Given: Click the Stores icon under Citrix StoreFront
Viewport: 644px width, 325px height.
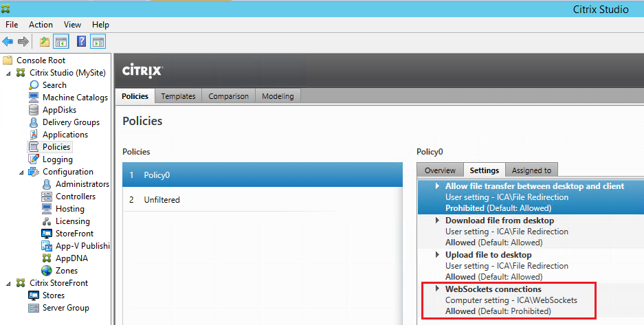Looking at the screenshot, I should coord(34,295).
